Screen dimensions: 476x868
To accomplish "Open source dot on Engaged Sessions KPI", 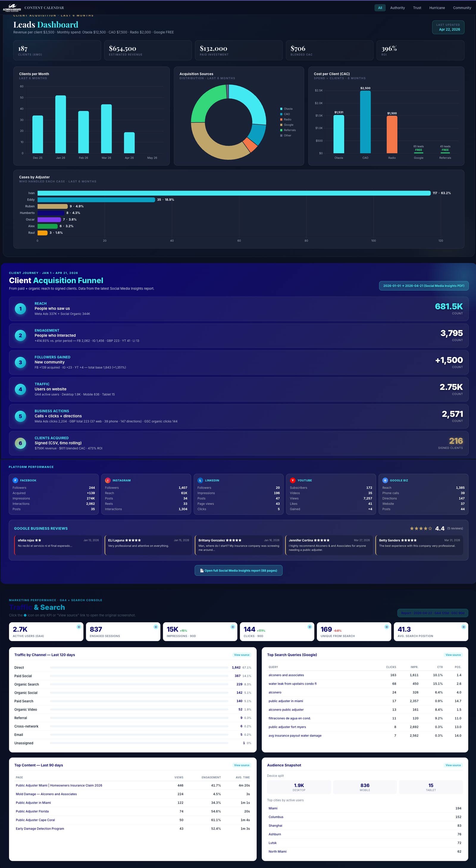I will [x=156, y=627].
